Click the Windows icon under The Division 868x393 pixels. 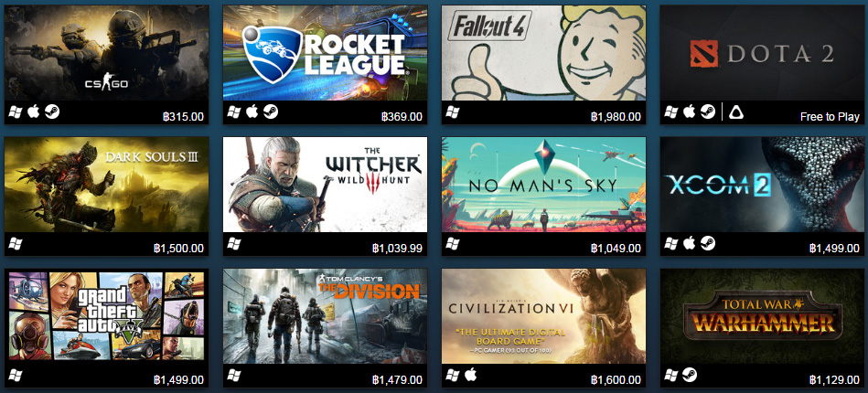click(234, 376)
